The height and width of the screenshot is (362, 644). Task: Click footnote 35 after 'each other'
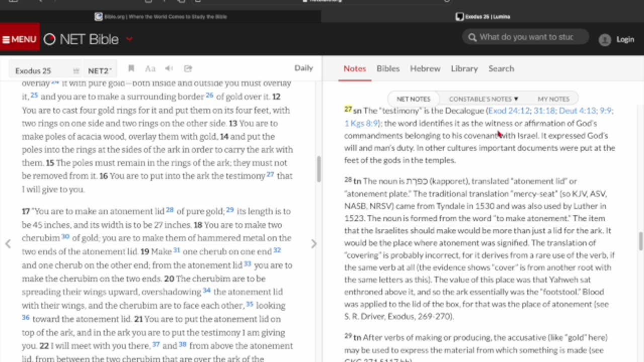[x=250, y=304]
